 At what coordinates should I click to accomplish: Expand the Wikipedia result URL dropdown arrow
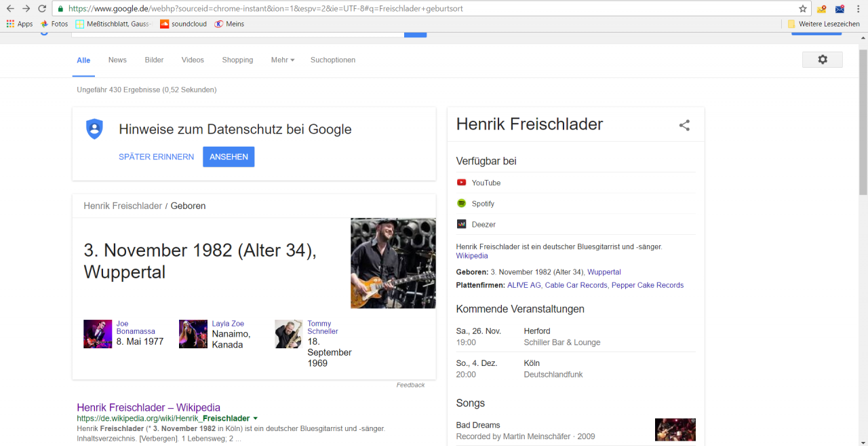(x=256, y=418)
